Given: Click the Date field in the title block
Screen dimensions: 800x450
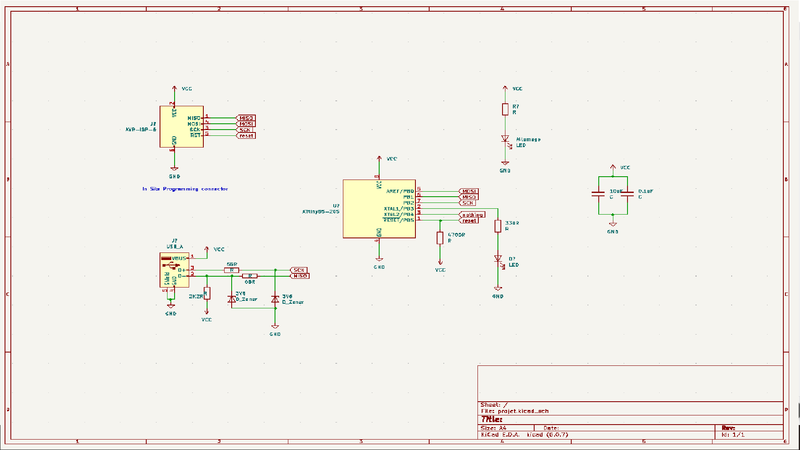Looking at the screenshot, I should (x=550, y=426).
